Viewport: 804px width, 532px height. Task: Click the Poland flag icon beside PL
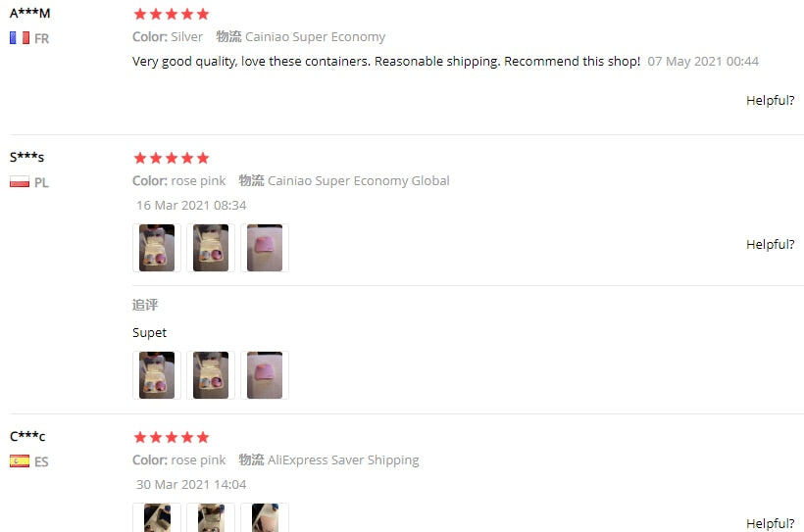tap(19, 182)
